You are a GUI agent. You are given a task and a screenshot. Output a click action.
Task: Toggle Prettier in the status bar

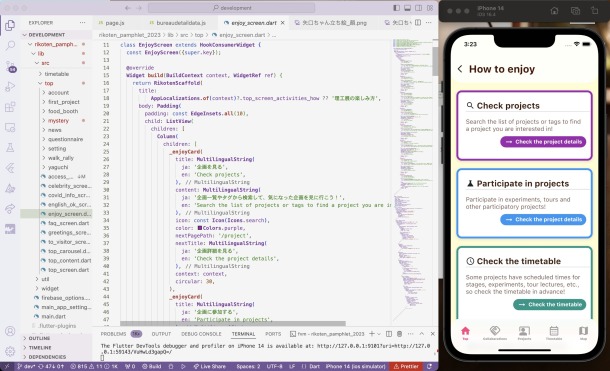coord(406,366)
